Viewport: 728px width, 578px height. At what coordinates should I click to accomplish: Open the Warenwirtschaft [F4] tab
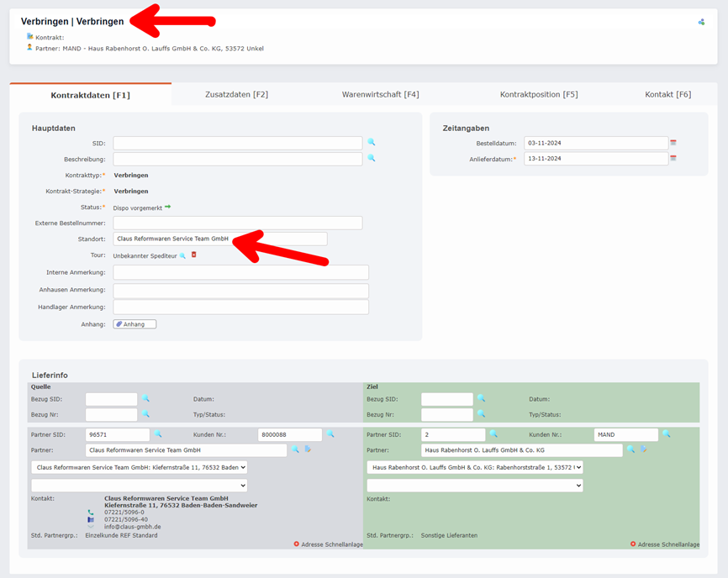pyautogui.click(x=380, y=94)
